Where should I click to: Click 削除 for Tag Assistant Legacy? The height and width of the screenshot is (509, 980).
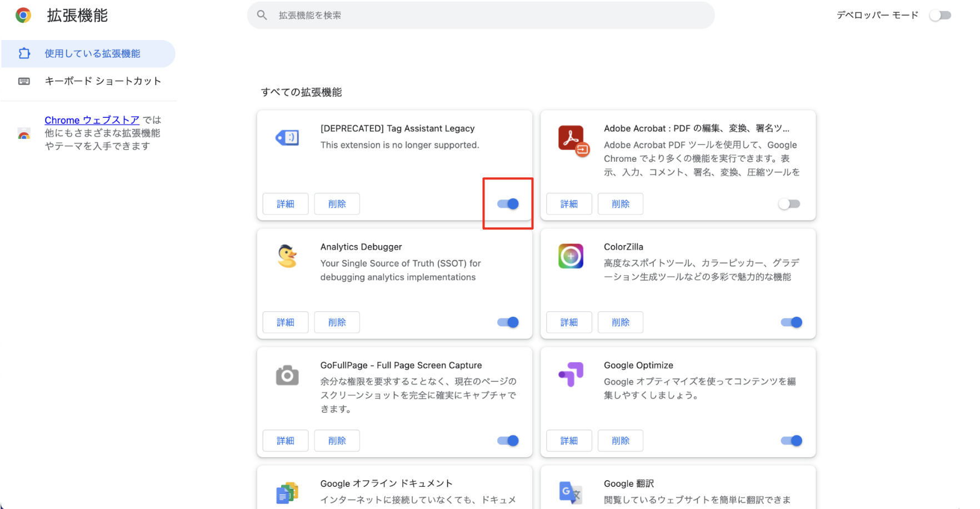[x=337, y=204]
